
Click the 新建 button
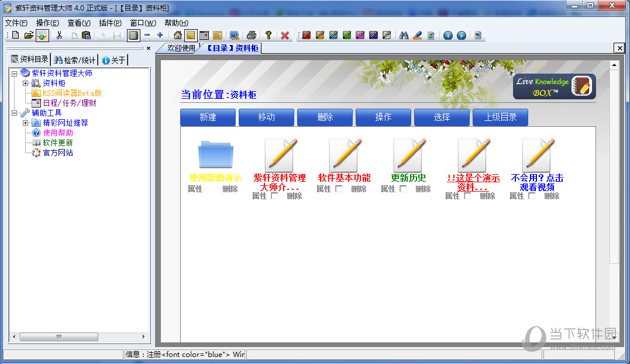click(208, 117)
